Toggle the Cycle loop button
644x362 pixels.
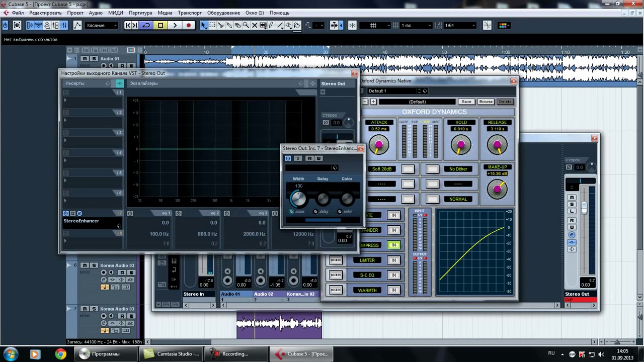(x=146, y=25)
